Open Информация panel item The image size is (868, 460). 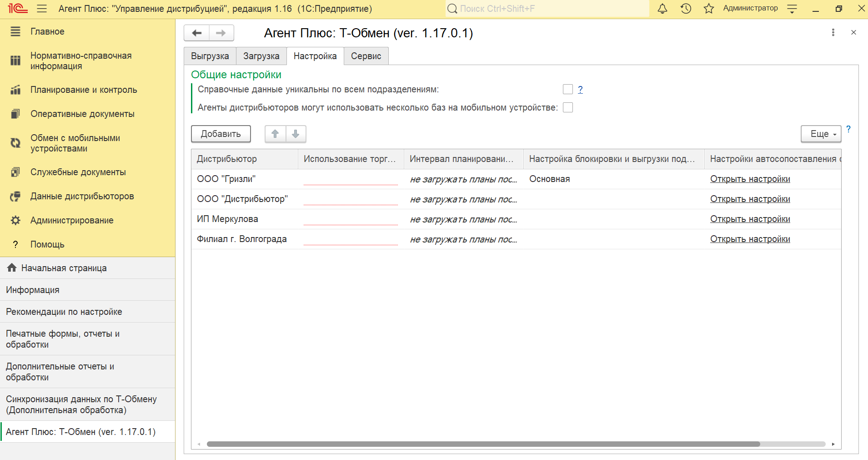87,290
